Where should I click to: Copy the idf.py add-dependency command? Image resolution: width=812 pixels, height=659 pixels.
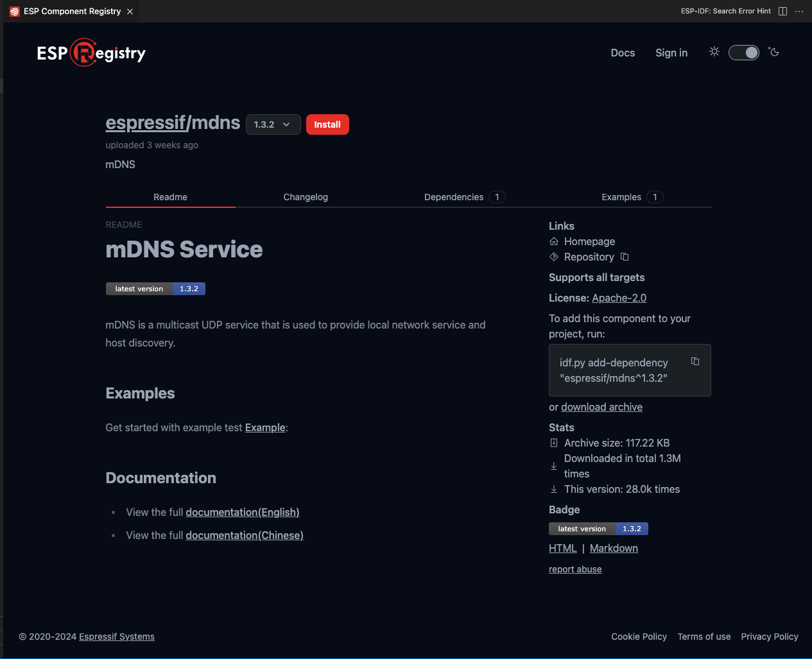click(x=695, y=361)
